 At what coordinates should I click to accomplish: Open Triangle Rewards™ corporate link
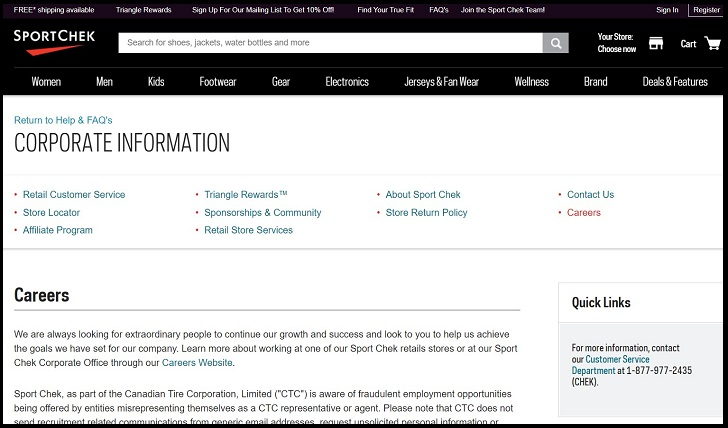246,195
